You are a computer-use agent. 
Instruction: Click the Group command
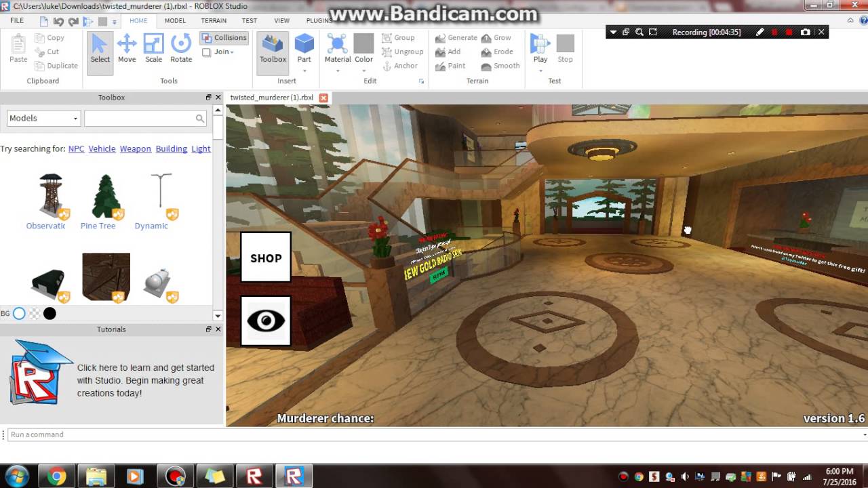[x=398, y=38]
